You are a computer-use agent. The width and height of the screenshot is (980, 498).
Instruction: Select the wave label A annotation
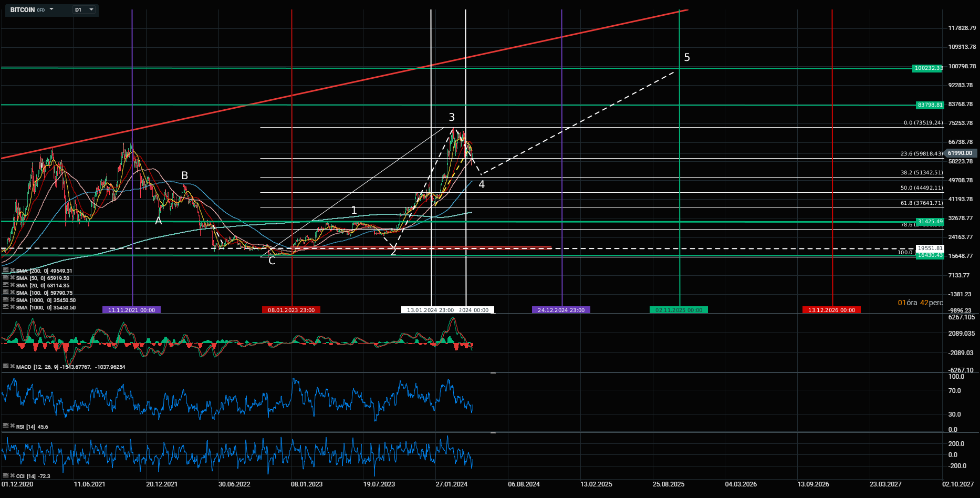click(x=159, y=221)
